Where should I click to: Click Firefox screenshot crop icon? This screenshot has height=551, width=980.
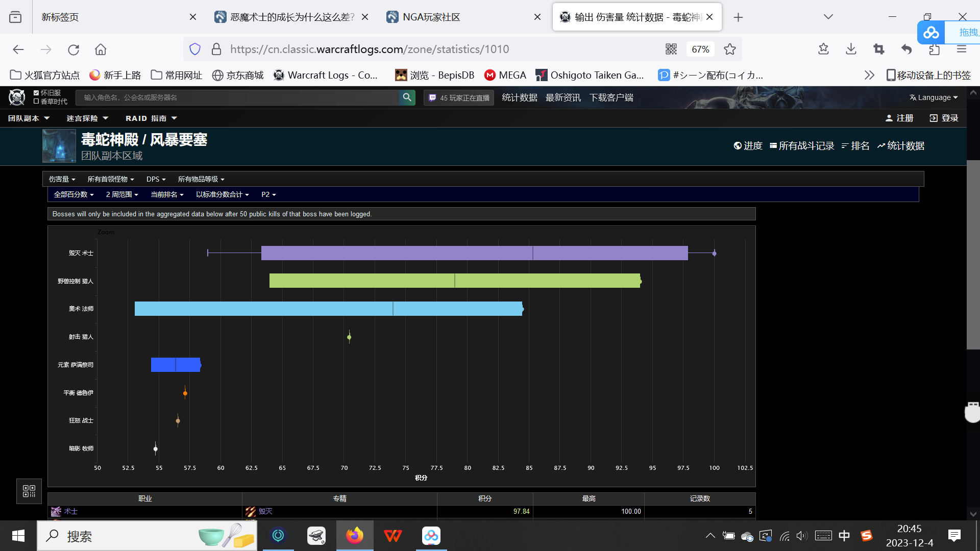tap(878, 49)
